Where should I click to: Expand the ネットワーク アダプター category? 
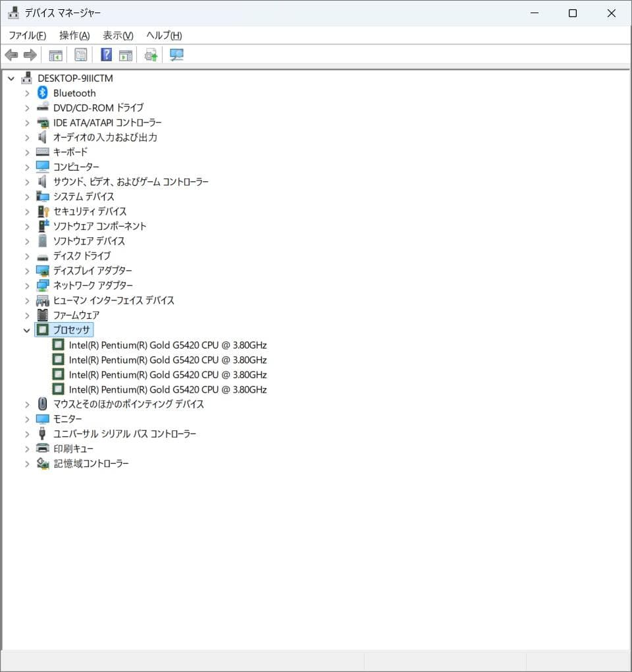(26, 285)
